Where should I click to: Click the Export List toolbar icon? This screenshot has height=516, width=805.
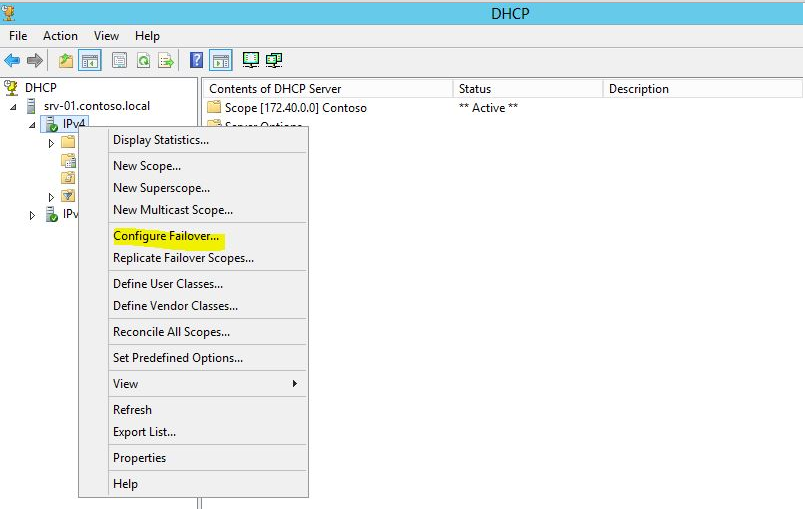166,60
